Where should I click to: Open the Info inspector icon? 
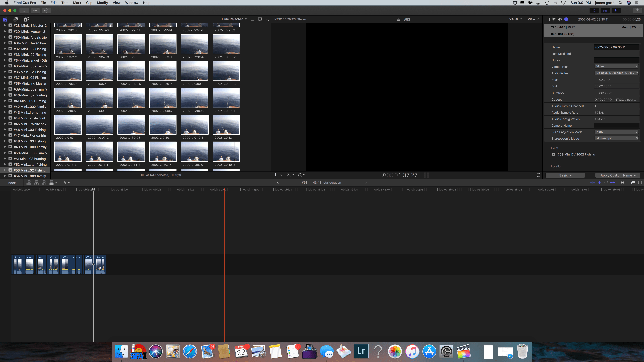[x=566, y=19]
